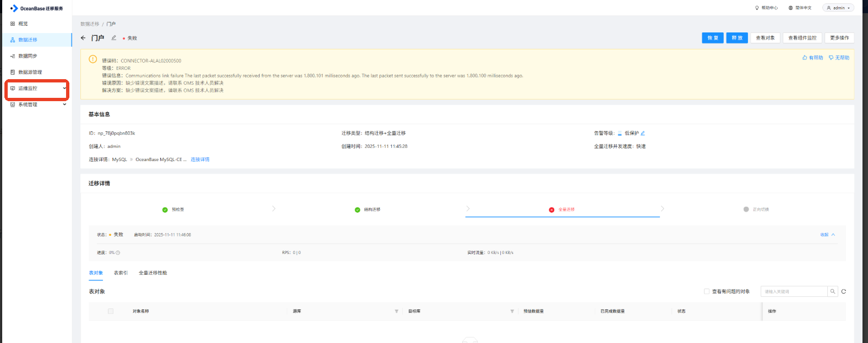Screen dimensions: 868x343
Task: Click the 无帮助 thumbs-down icon
Action: (831, 58)
